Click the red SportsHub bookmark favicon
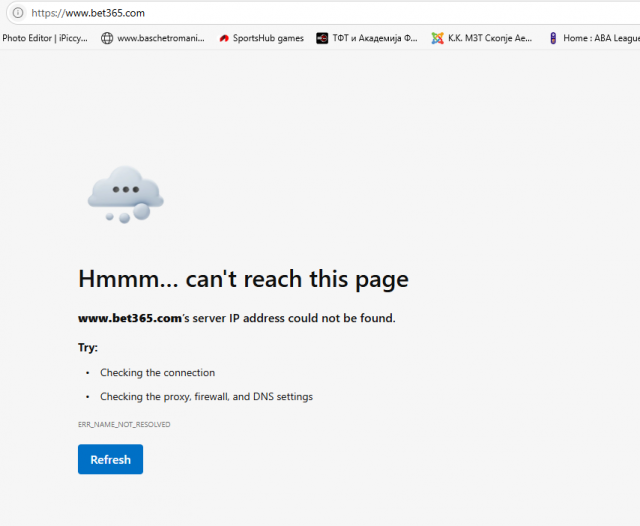Screen dimensions: 640x526 (x=224, y=38)
